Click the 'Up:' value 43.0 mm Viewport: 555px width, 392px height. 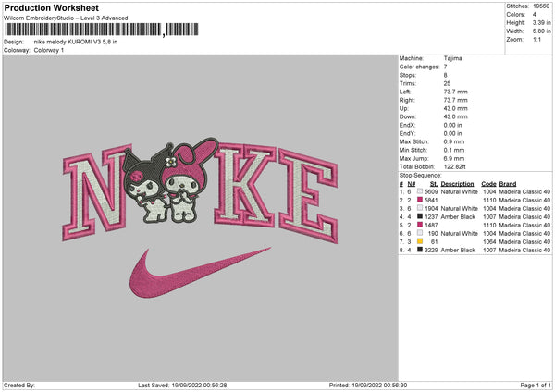(455, 108)
